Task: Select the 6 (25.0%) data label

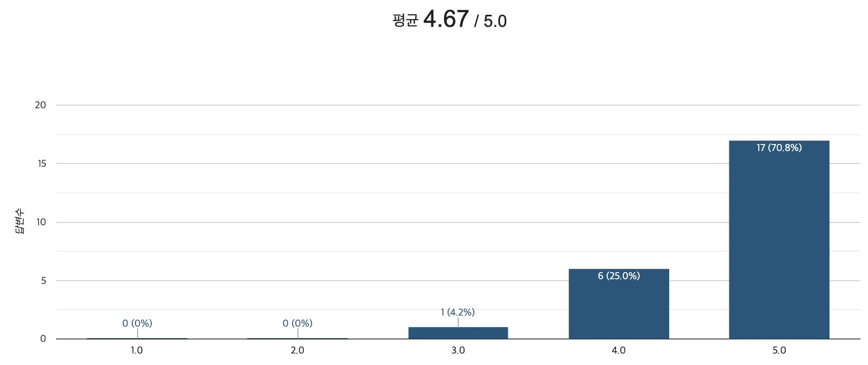Action: click(x=619, y=276)
